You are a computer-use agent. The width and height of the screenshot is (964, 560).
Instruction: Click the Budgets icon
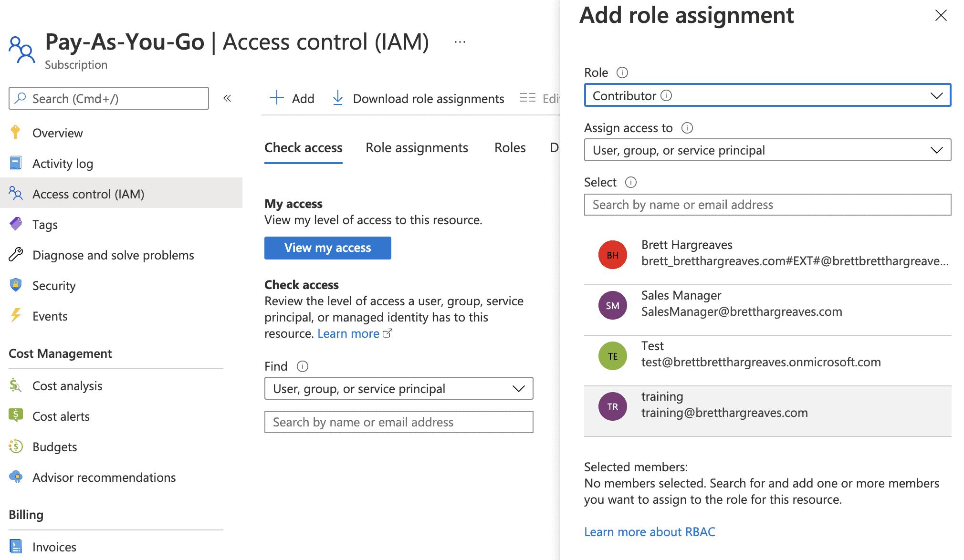[x=16, y=446]
